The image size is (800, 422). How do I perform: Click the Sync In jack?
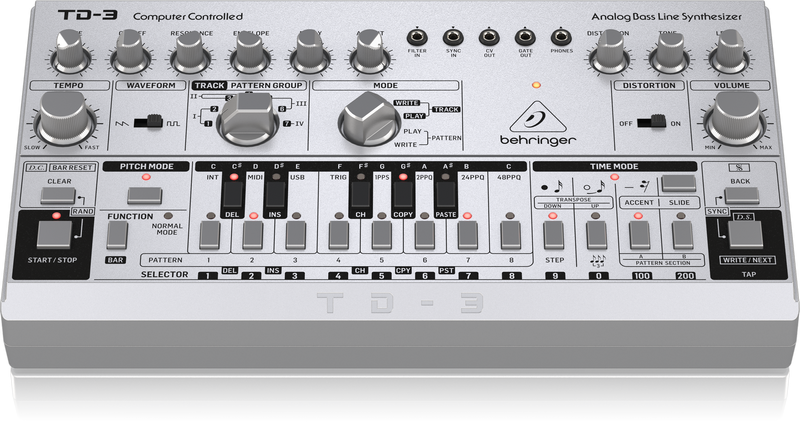coord(453,38)
